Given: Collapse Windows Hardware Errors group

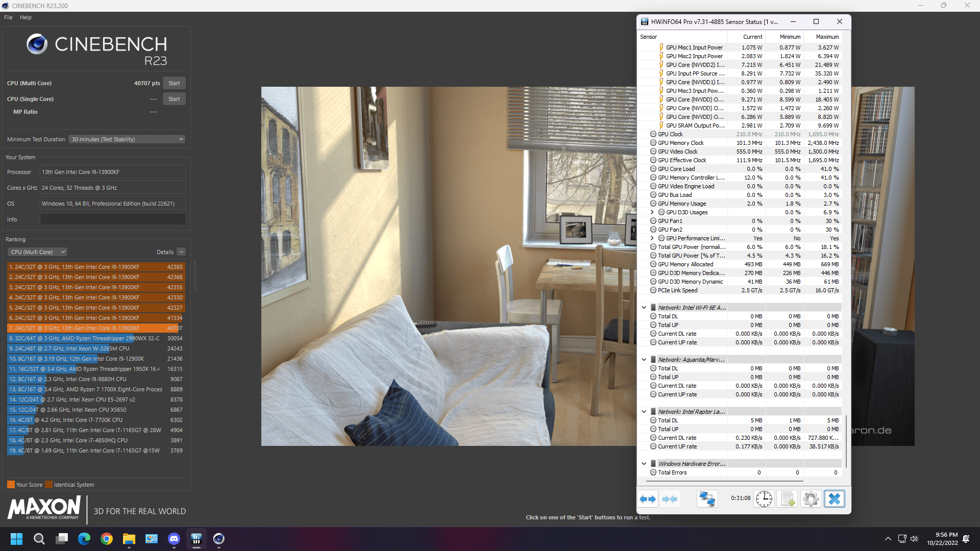Looking at the screenshot, I should pyautogui.click(x=644, y=464).
